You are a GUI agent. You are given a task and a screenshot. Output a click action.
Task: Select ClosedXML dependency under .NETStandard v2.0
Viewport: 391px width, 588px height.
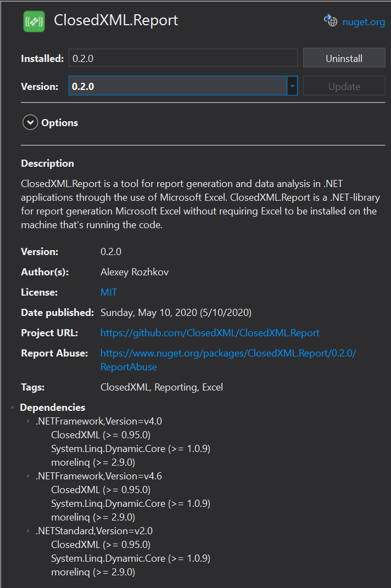pos(100,545)
